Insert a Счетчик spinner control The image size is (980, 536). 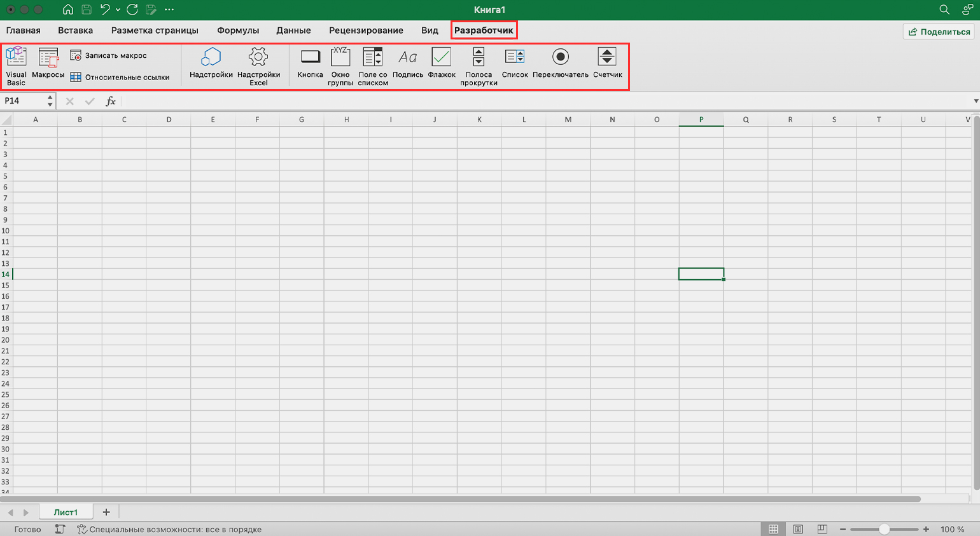(607, 65)
